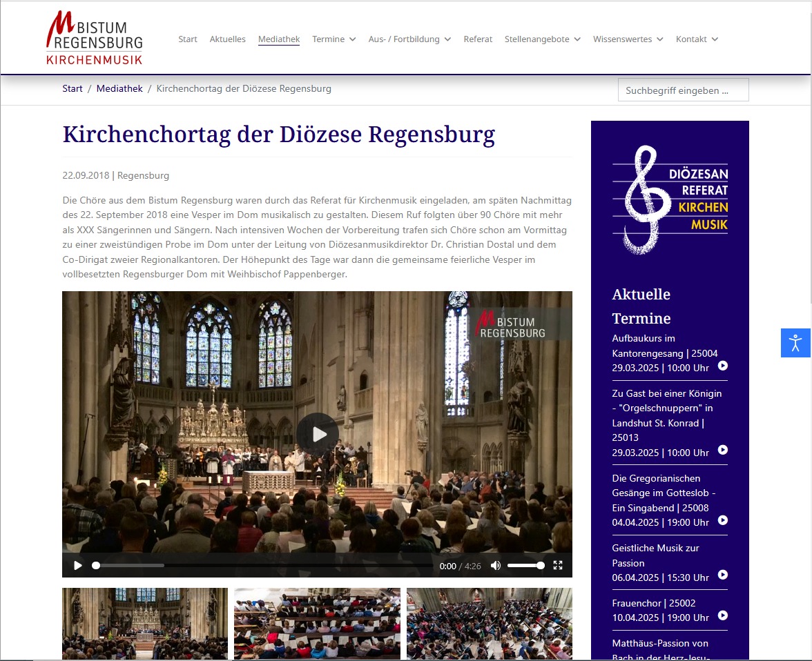Screen dimensions: 812x661
Task: Toggle fullscreen mode for the video
Action: click(558, 565)
